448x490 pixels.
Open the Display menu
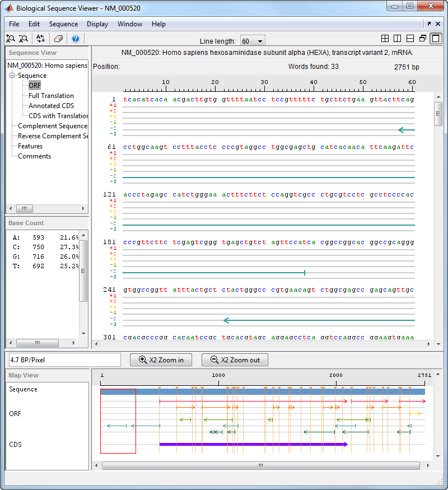(97, 24)
